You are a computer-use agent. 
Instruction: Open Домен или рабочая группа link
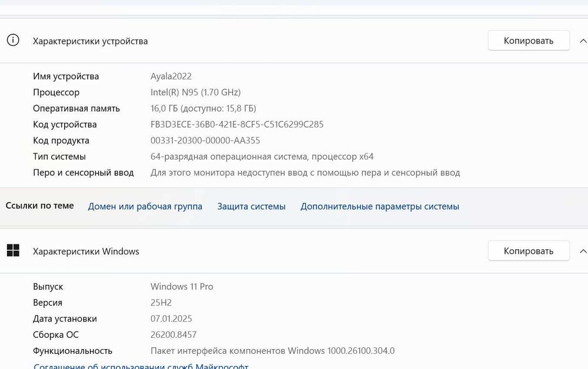point(145,206)
